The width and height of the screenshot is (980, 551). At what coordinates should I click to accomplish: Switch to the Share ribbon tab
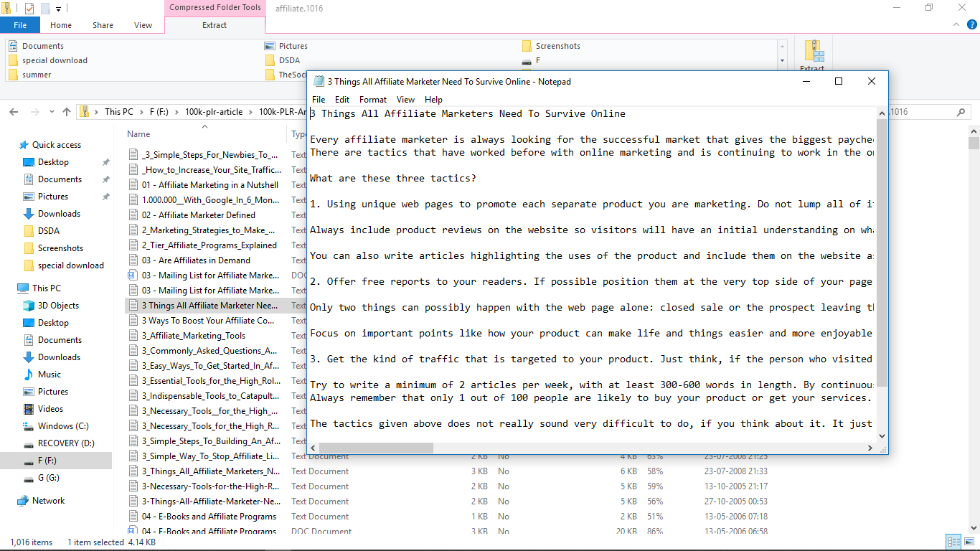pos(103,25)
